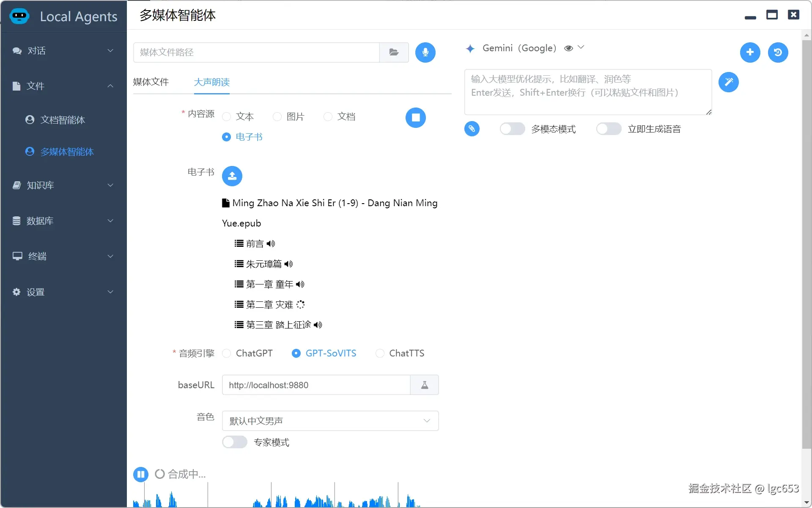Click the baseURL test flask icon

[x=424, y=385]
